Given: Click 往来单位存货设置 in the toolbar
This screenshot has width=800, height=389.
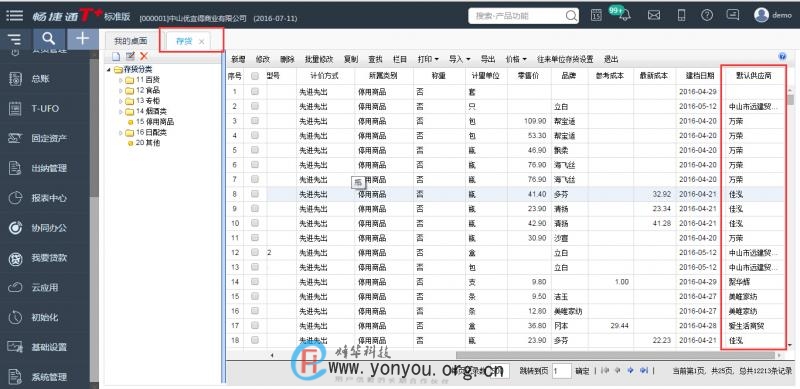Looking at the screenshot, I should [x=565, y=59].
